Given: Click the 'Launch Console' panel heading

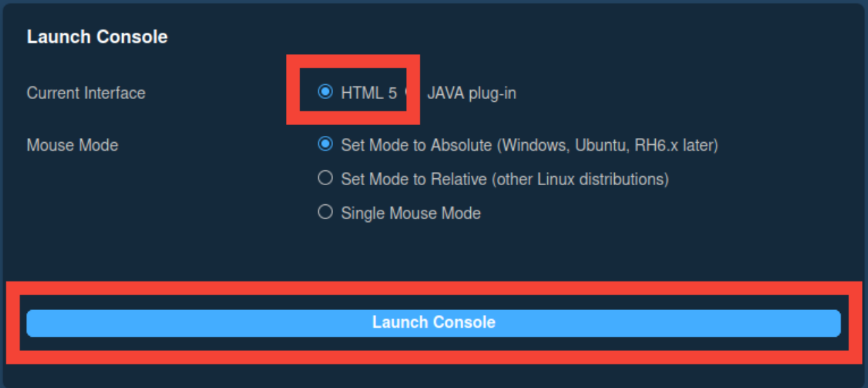Looking at the screenshot, I should tap(97, 37).
